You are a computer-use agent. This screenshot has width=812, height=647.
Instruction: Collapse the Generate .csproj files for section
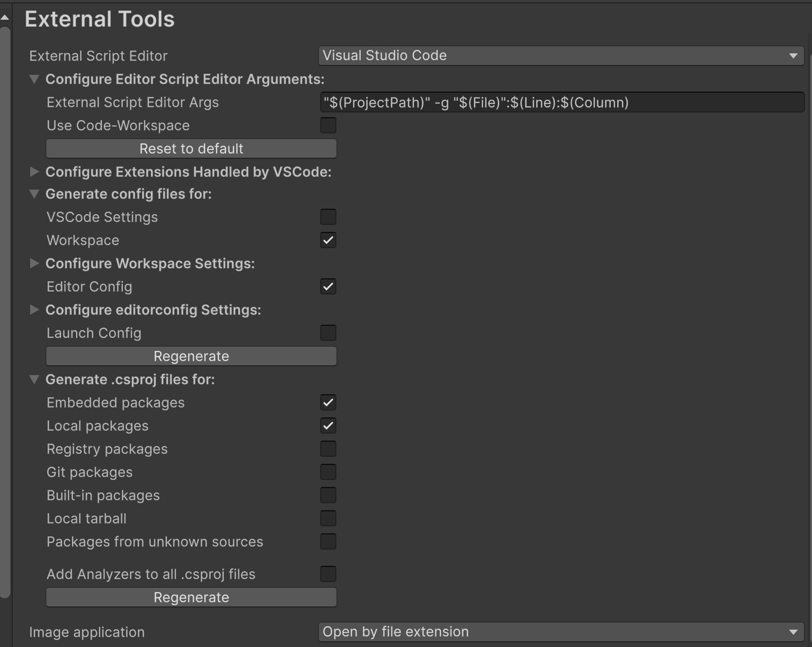[34, 379]
